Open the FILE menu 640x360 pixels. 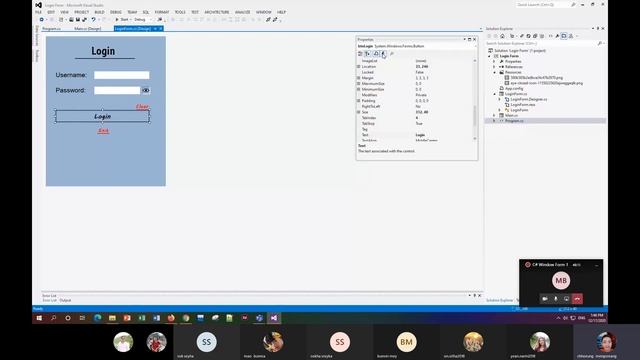pyautogui.click(x=38, y=12)
